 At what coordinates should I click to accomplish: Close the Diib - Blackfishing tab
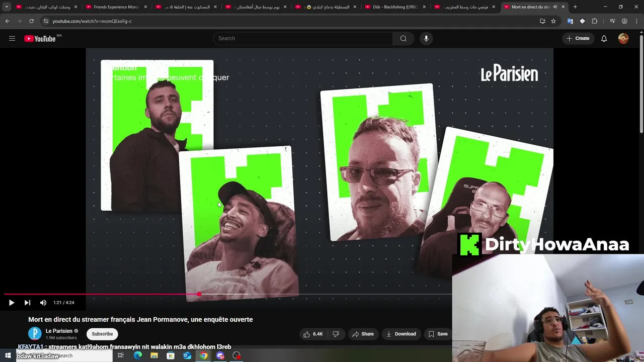[x=424, y=7]
